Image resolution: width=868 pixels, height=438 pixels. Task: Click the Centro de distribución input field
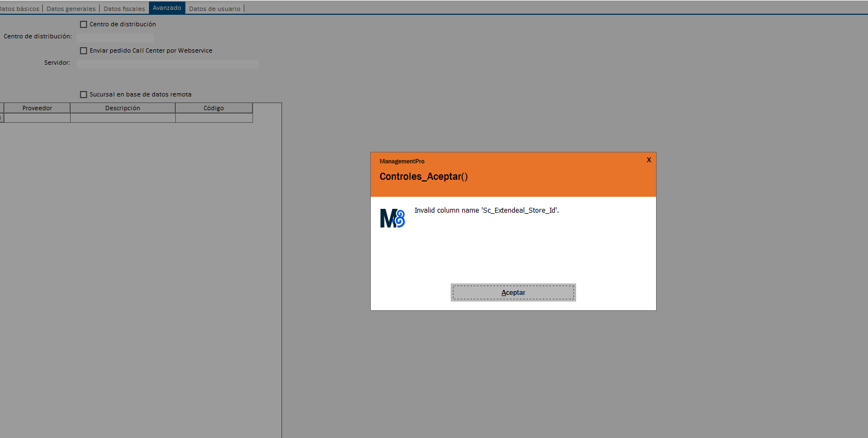pyautogui.click(x=115, y=37)
